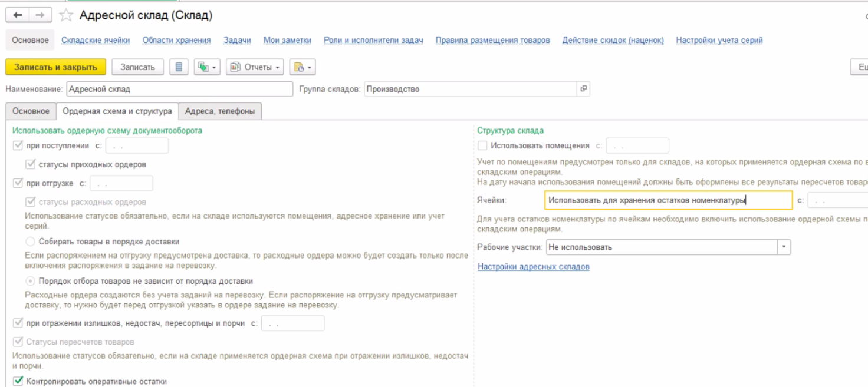Click the partially visible Еще button
The width and height of the screenshot is (868, 387).
point(859,67)
